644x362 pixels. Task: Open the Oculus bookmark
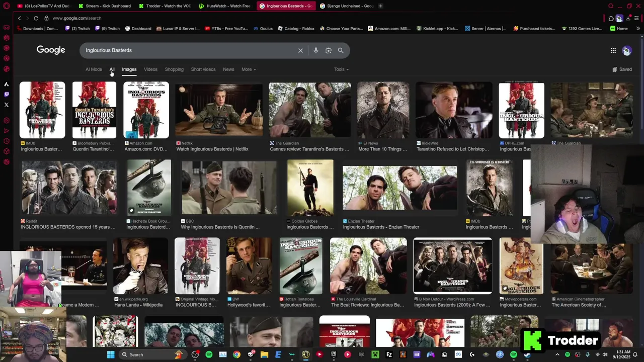pos(263,29)
